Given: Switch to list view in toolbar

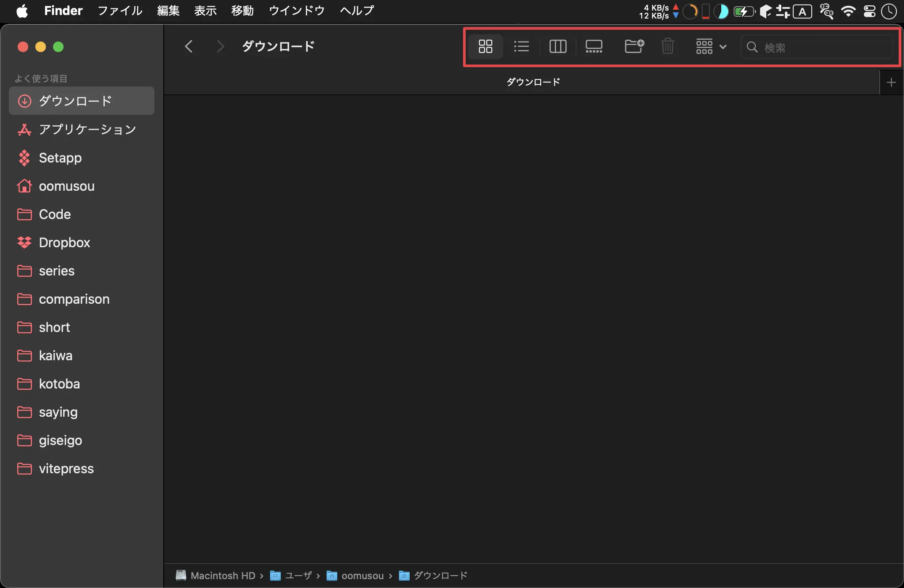Looking at the screenshot, I should click(x=521, y=46).
